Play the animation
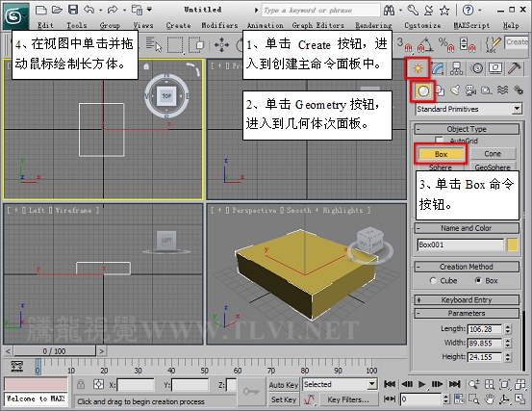This screenshot has height=411, width=532. 421,384
